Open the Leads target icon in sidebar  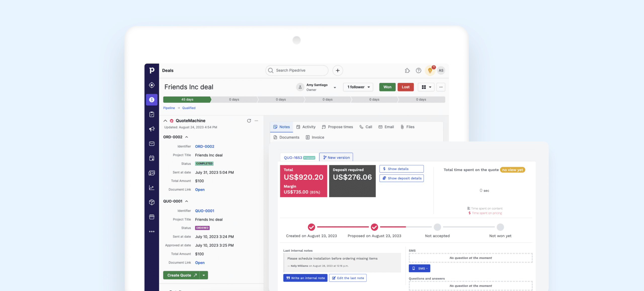click(152, 85)
